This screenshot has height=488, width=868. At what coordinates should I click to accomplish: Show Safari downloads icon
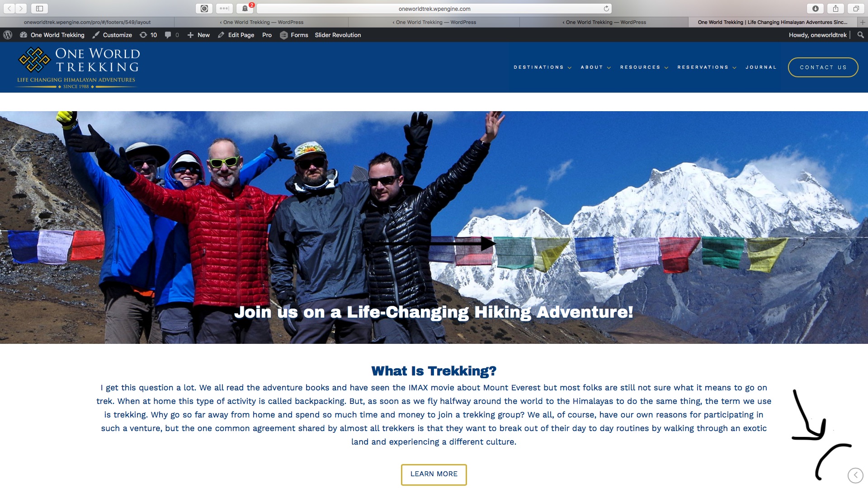coord(815,9)
